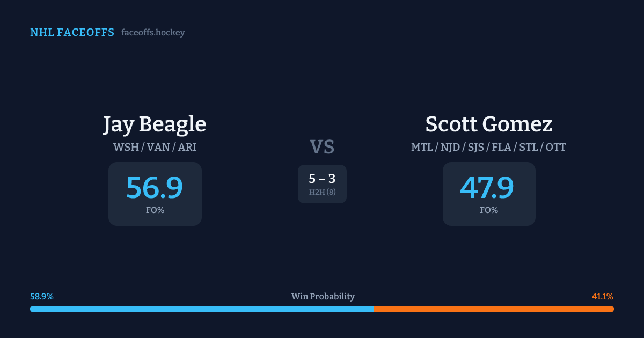Open the faceoffs.hockey site link

tap(153, 33)
